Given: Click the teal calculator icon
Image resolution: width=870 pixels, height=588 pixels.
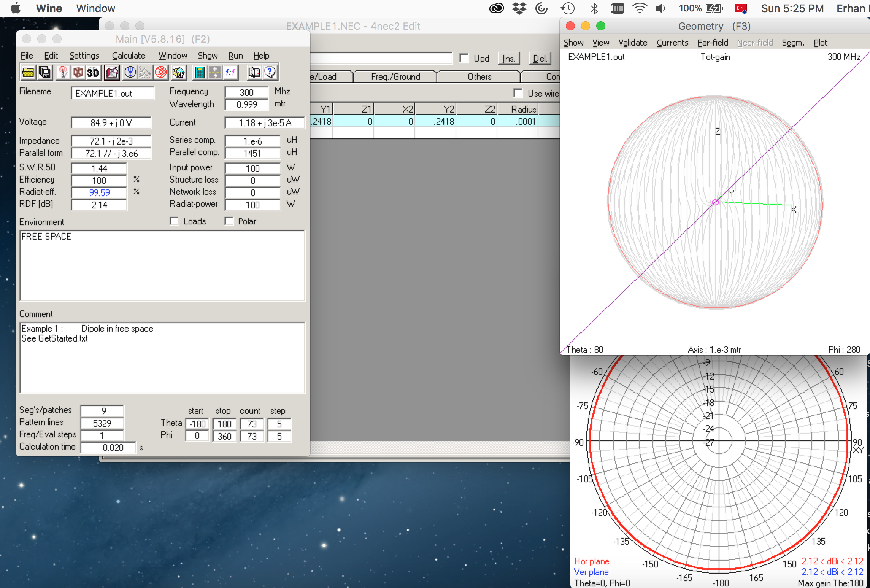Looking at the screenshot, I should (x=199, y=72).
